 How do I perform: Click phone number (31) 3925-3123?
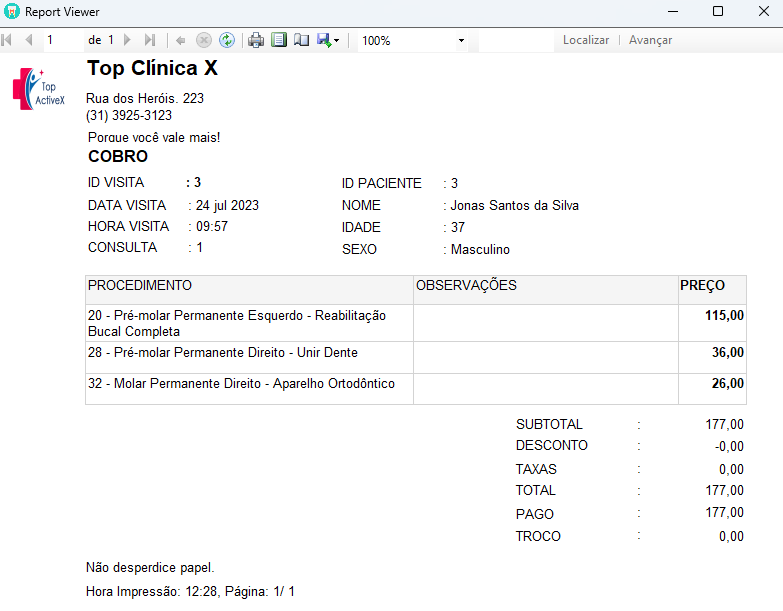click(129, 115)
